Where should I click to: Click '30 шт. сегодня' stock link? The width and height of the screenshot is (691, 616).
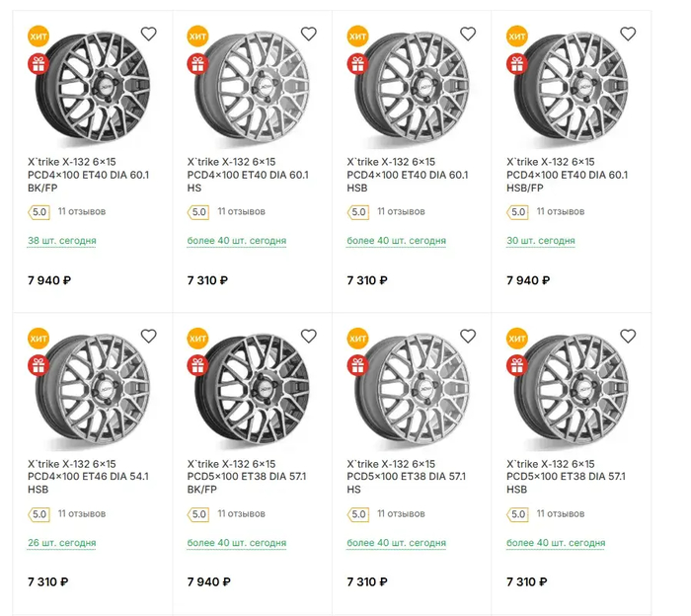click(x=540, y=241)
